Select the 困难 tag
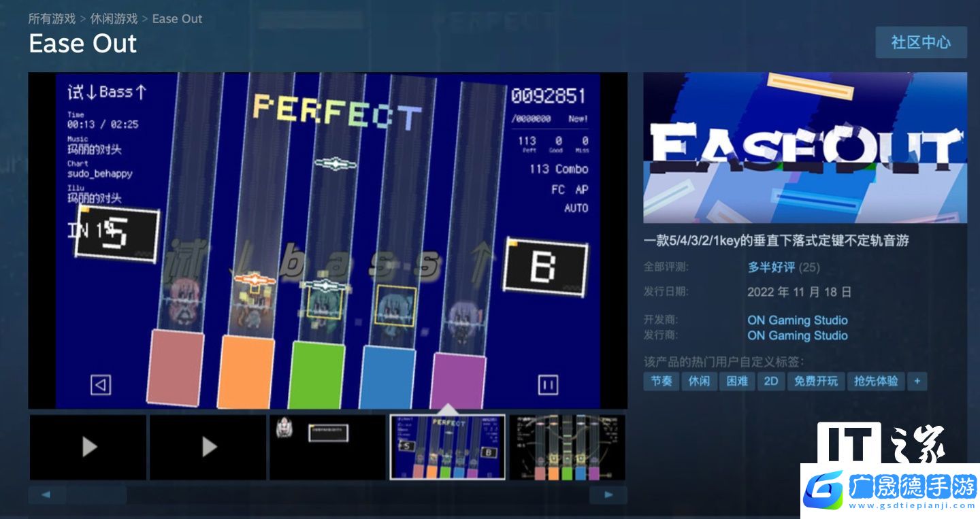This screenshot has width=980, height=519. tap(737, 381)
